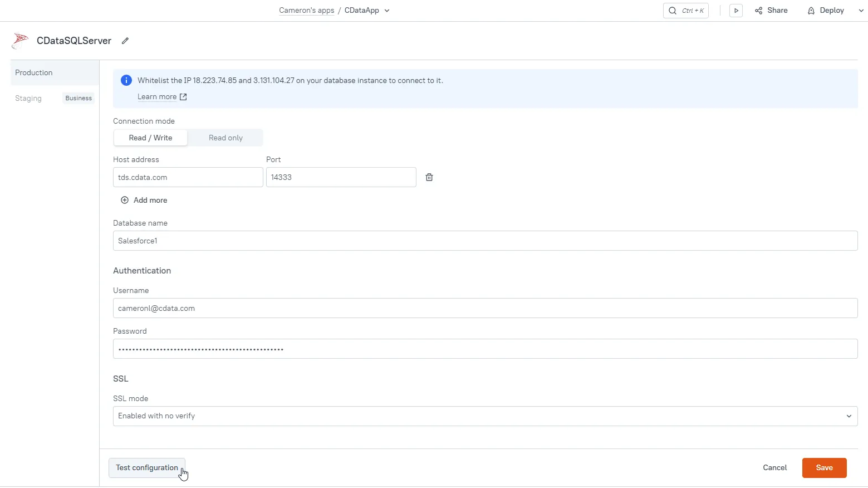Click the play preview icon in top bar

click(x=735, y=11)
